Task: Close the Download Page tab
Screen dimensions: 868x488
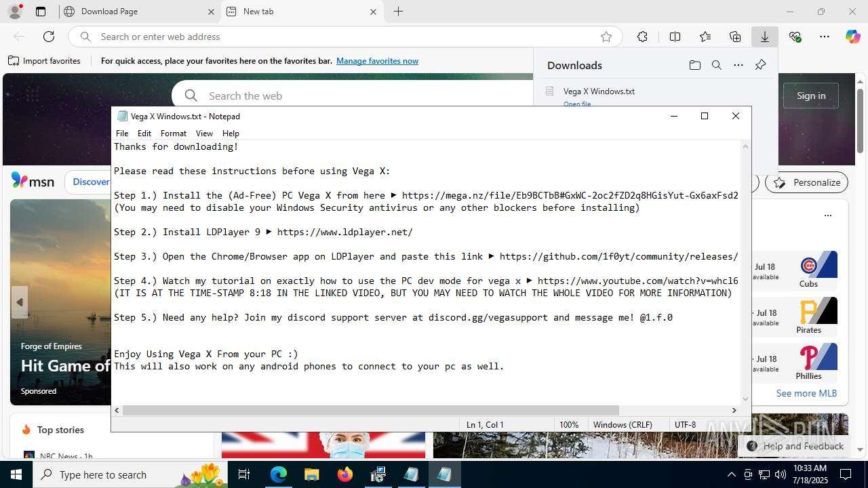Action: click(x=211, y=12)
